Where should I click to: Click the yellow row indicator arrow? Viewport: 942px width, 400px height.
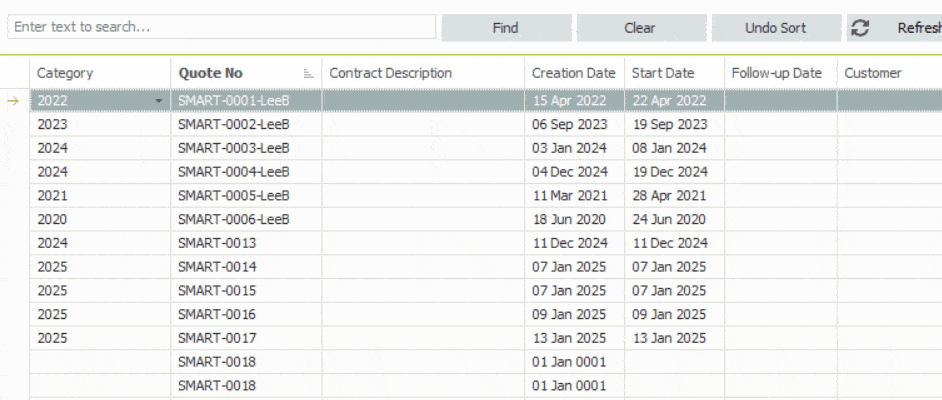13,100
